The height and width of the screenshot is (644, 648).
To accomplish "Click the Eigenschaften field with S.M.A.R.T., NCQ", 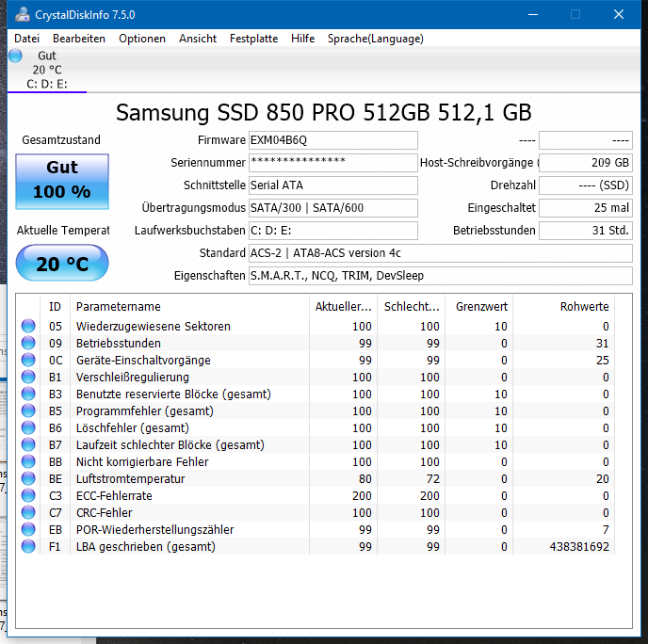I will 441,275.
